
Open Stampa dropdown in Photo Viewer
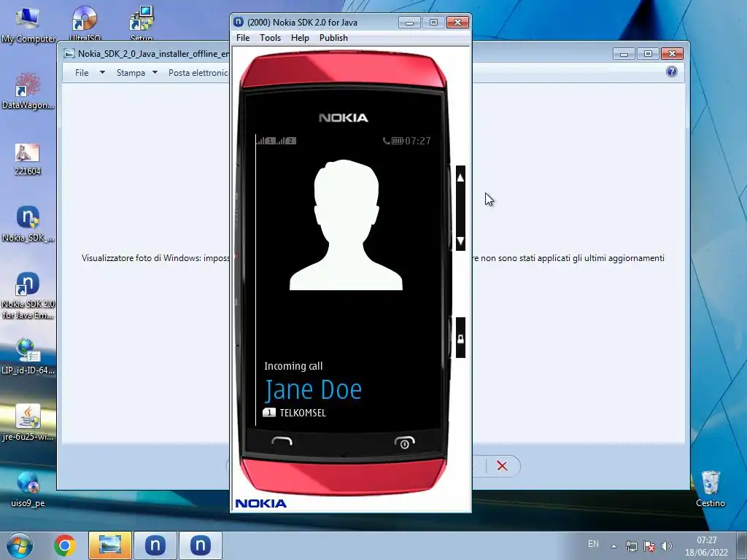tap(136, 72)
